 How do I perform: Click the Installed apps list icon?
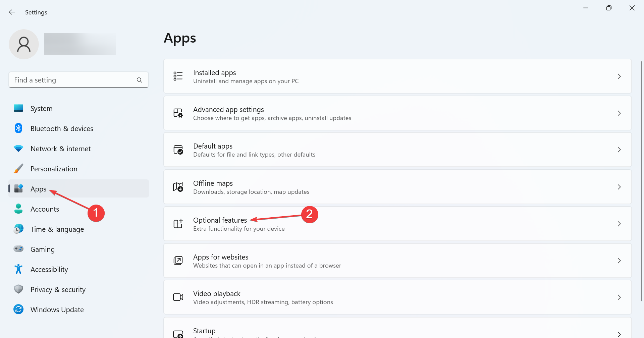pos(178,76)
